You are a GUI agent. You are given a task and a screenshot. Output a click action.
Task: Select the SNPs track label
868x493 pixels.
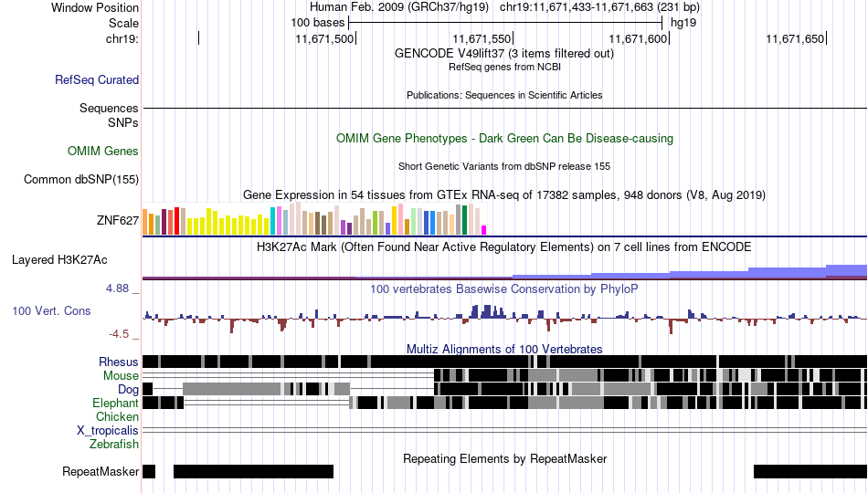click(123, 123)
